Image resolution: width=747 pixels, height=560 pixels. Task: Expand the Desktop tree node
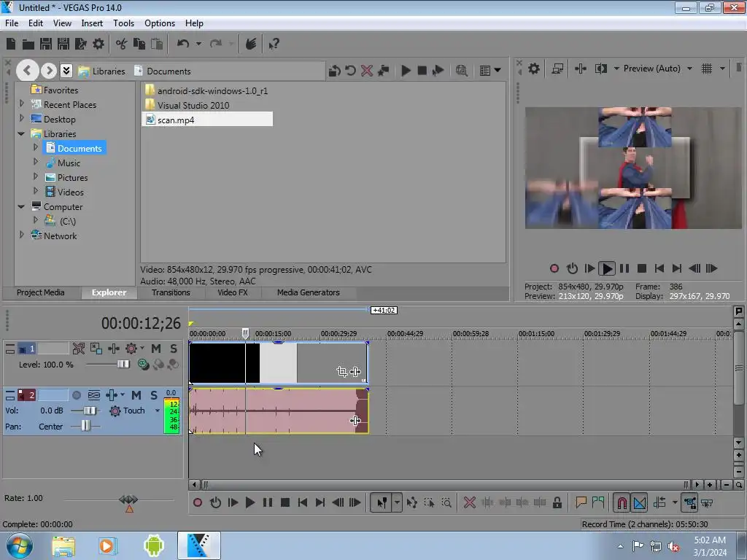click(21, 117)
